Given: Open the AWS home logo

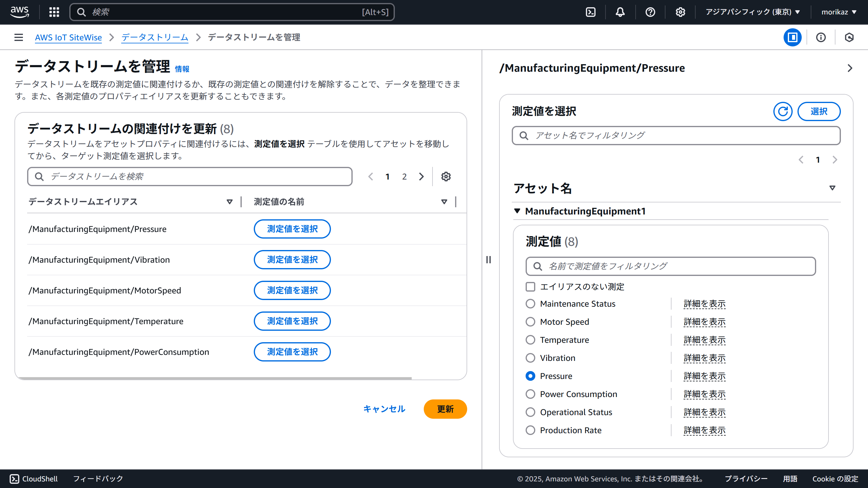Looking at the screenshot, I should tap(20, 12).
